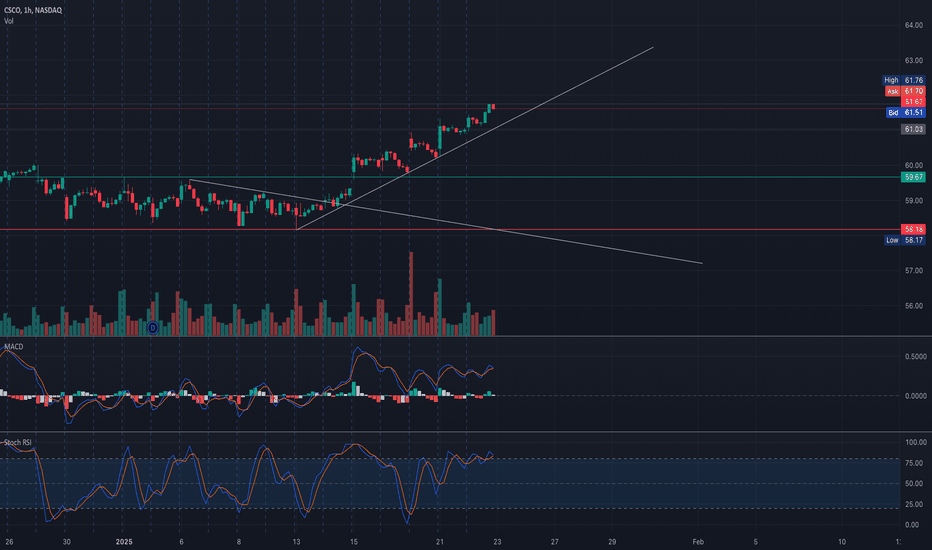Select the 'MACD' indicator label
This screenshot has width=932, height=550.
[14, 347]
